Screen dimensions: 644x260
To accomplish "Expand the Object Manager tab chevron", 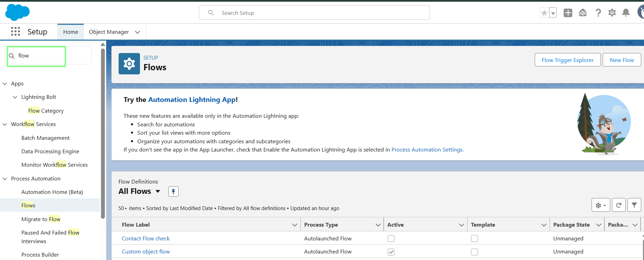I will point(138,32).
